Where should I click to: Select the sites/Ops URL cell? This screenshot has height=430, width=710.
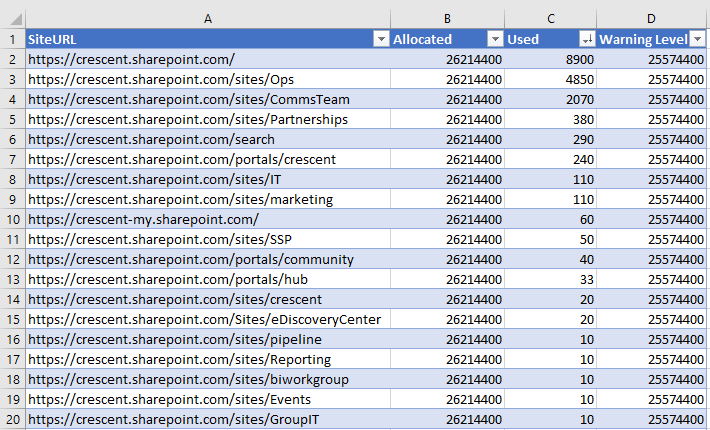(x=208, y=79)
